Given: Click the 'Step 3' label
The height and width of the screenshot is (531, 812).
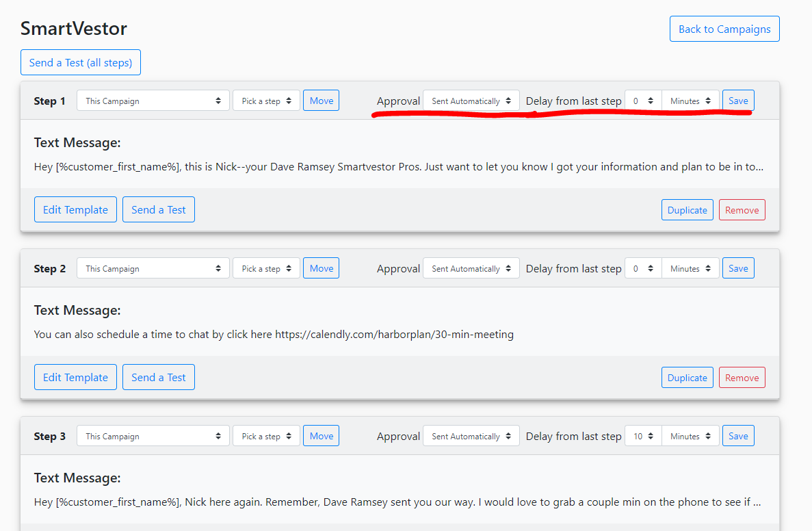Looking at the screenshot, I should (x=50, y=436).
